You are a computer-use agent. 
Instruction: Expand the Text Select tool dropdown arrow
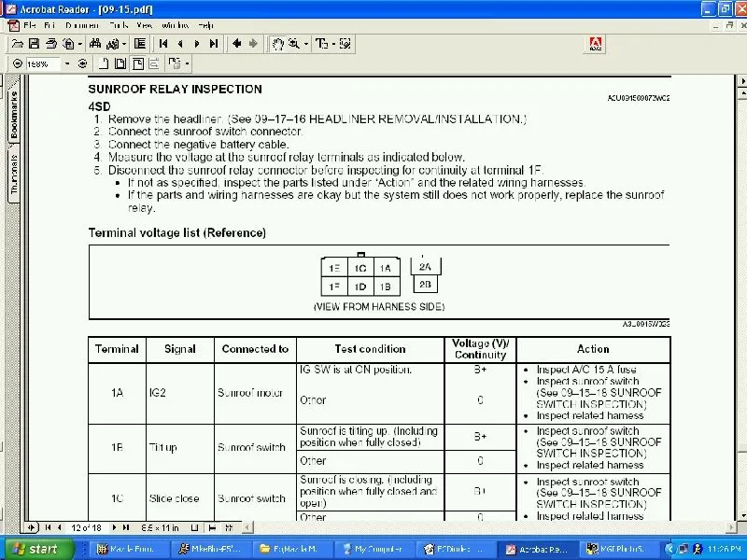point(333,44)
